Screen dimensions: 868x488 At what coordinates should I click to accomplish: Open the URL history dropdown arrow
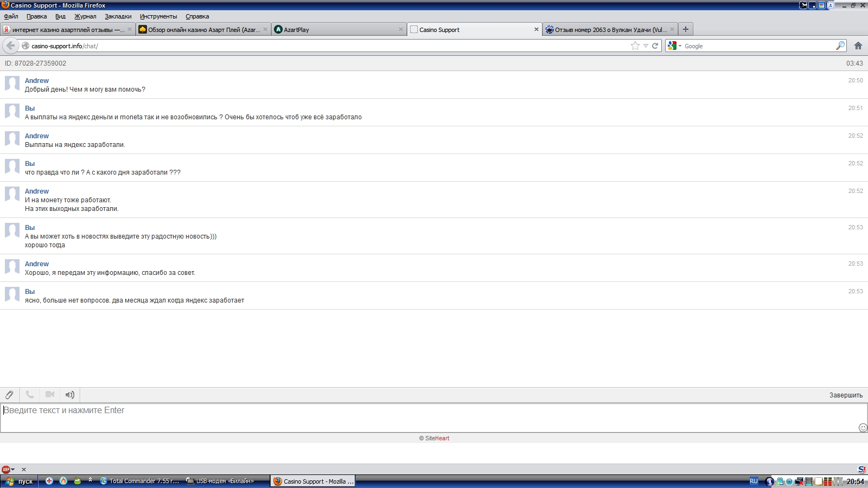point(646,46)
